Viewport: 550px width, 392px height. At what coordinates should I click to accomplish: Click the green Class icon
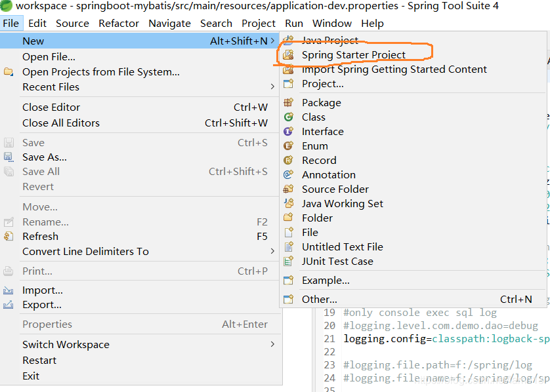click(288, 117)
